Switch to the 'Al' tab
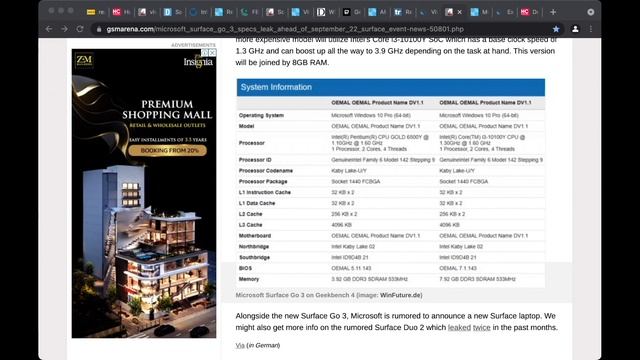 click(377, 12)
